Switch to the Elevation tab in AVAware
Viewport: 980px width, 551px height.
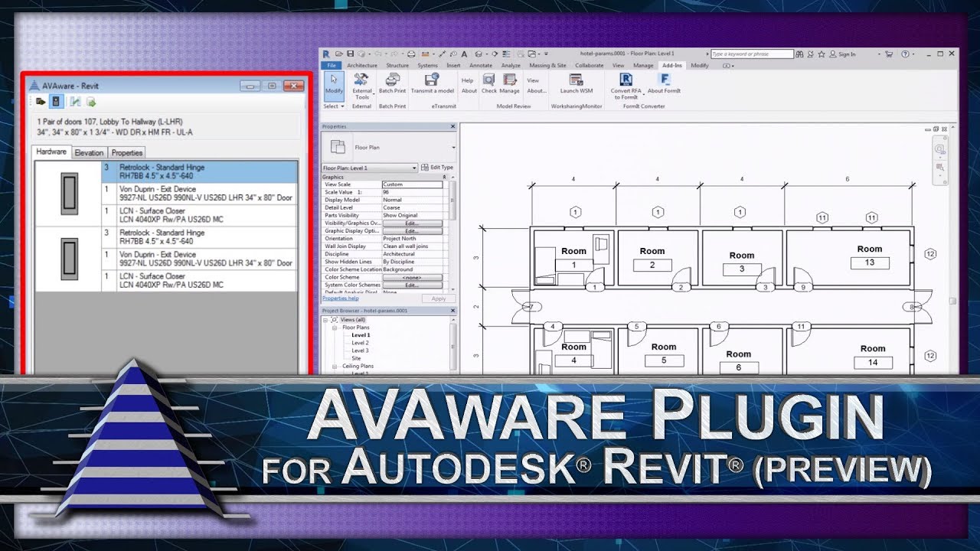(89, 152)
